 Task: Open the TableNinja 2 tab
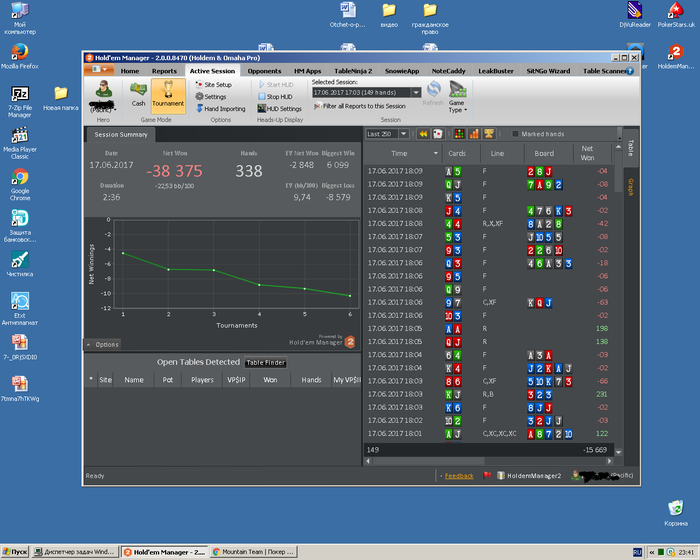353,71
